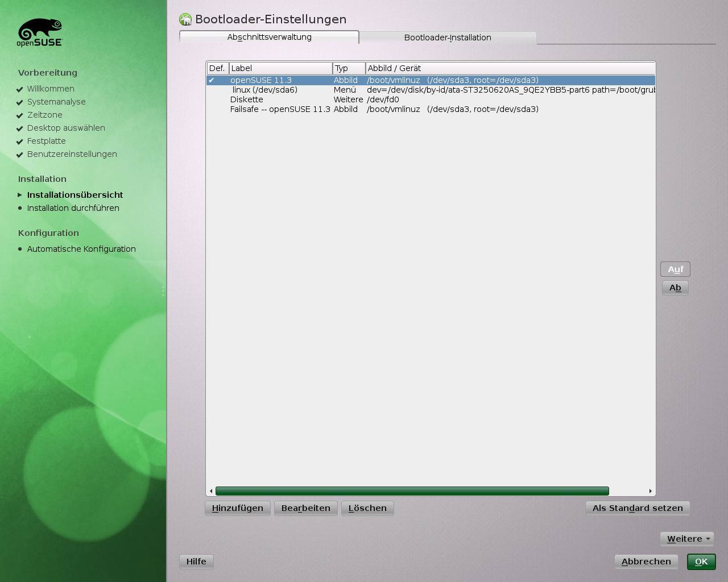Click the Abbild / Gerät column header
This screenshot has height=582, width=728.
tap(510, 68)
